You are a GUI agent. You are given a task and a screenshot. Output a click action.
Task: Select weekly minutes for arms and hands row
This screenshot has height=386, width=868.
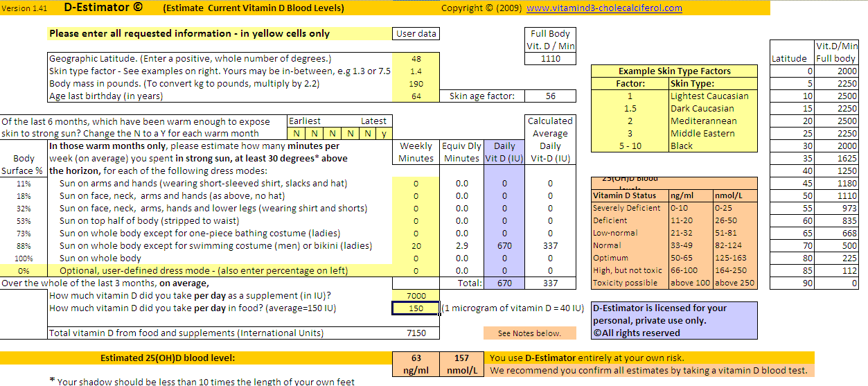[416, 184]
